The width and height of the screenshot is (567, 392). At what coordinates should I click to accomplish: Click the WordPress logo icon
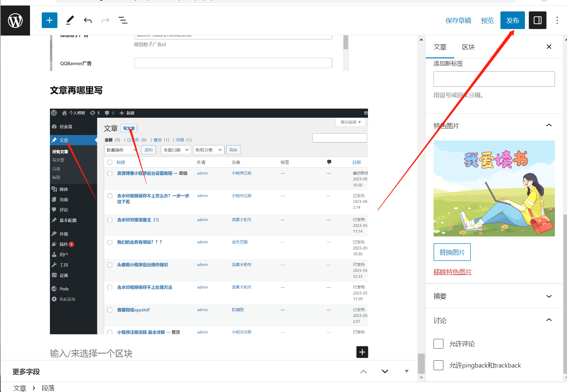[x=15, y=21]
